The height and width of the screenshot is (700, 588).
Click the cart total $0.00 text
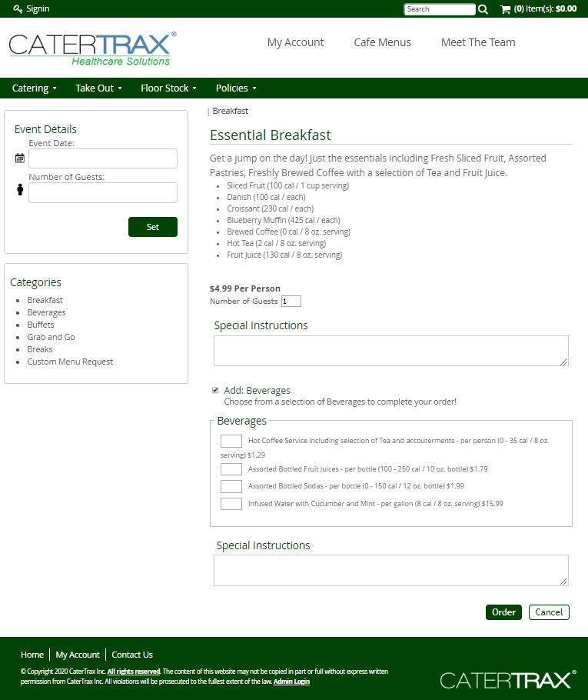(566, 9)
